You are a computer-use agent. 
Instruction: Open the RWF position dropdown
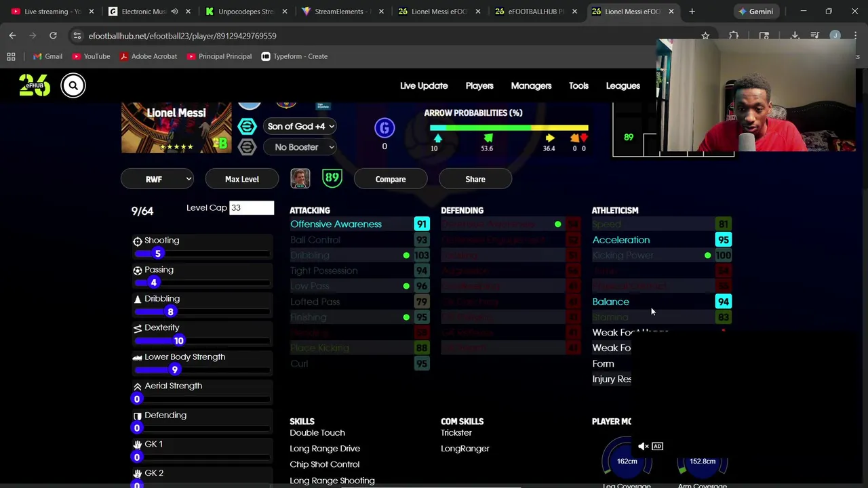(157, 179)
